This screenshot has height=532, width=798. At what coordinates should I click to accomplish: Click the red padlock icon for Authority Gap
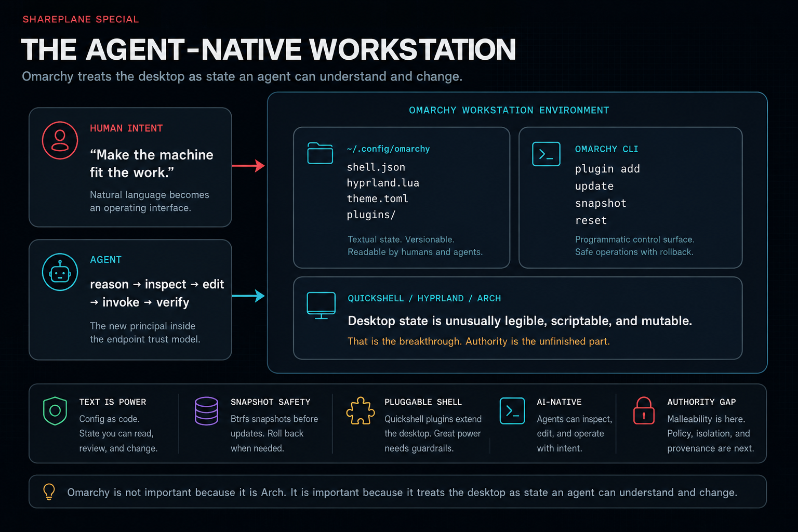coord(644,410)
